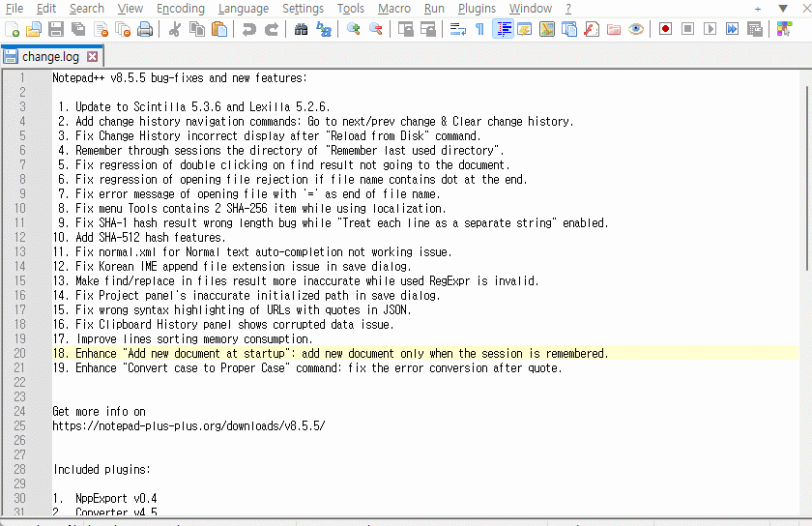Click the Redo toolbar icon
Image resolution: width=812 pixels, height=526 pixels.
tap(272, 30)
